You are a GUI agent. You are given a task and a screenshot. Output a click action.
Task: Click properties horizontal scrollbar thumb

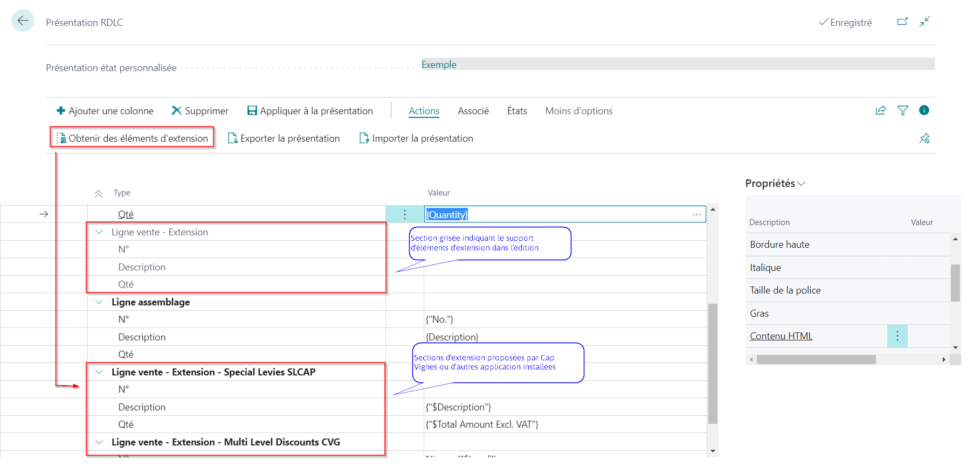pyautogui.click(x=816, y=359)
